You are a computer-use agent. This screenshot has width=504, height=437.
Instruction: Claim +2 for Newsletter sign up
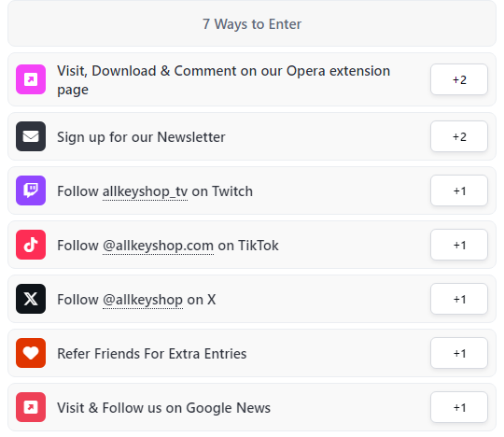coord(459,136)
